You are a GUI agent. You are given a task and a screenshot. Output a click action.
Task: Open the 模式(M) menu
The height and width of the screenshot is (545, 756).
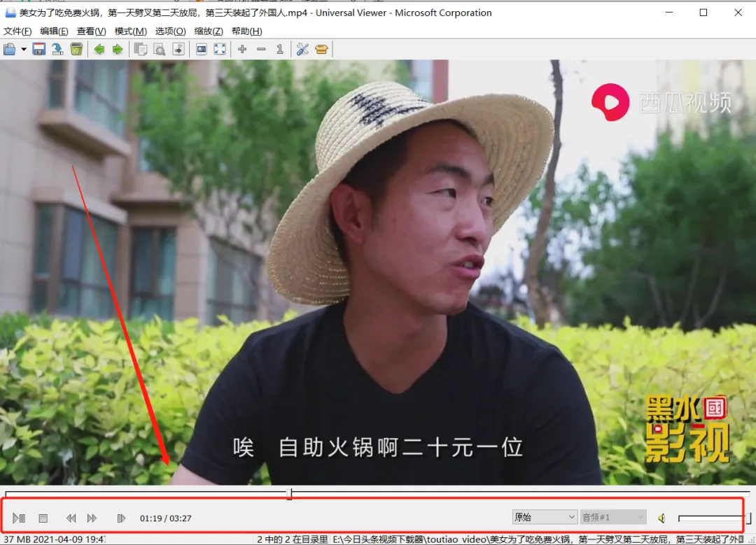click(x=131, y=31)
